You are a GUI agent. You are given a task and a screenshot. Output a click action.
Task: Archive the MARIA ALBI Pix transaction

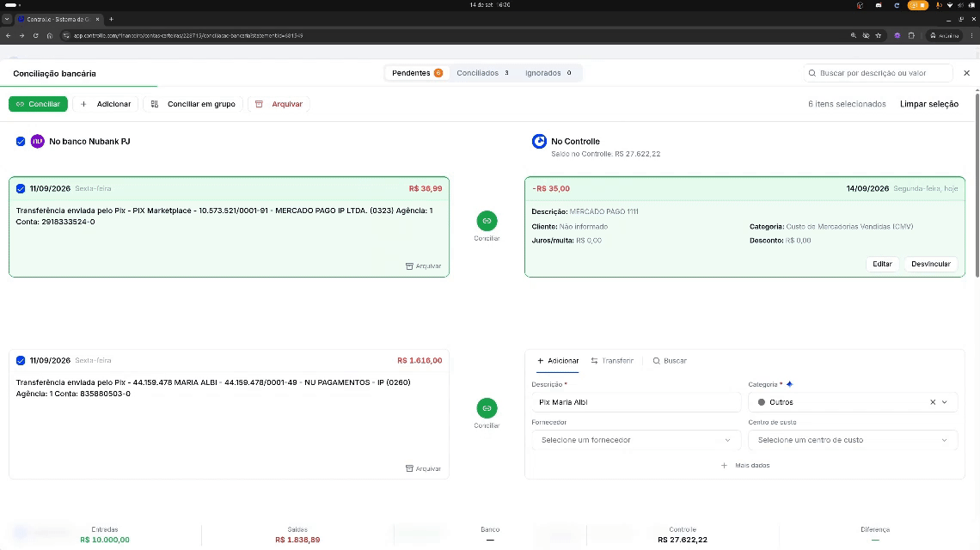click(423, 468)
